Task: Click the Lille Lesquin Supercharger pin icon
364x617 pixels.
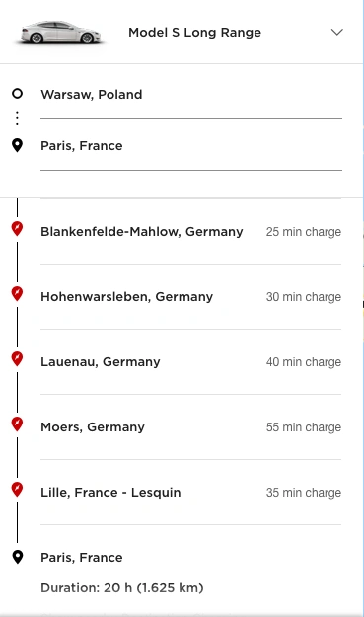Action: (17, 489)
